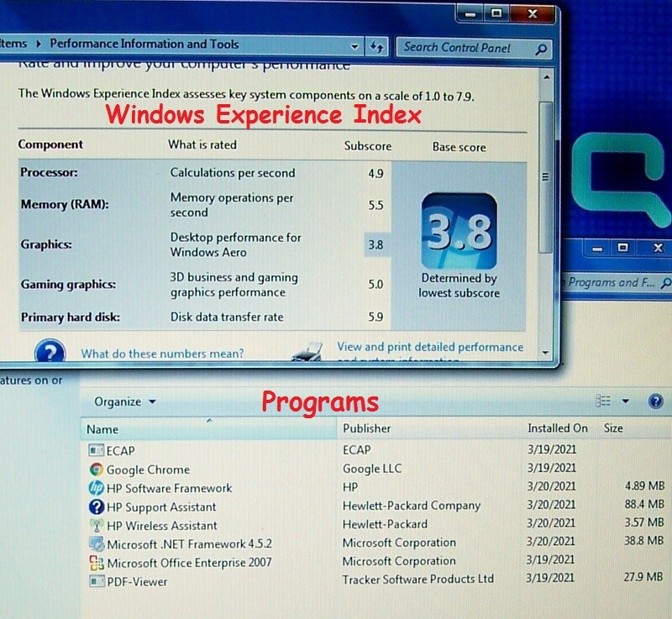Sort programs by Installed On column
Screen dimensions: 672x619
(x=558, y=428)
